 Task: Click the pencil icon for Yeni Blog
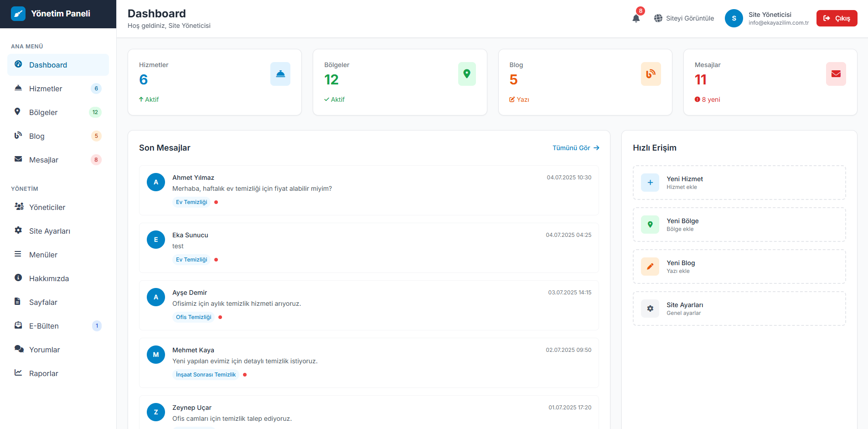pos(650,267)
